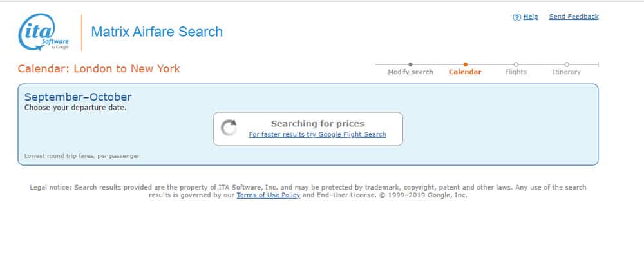Open the Help link
This screenshot has width=644, height=258.
530,17
